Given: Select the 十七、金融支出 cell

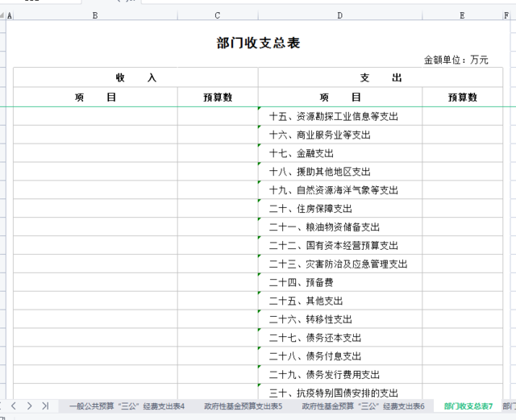Looking at the screenshot, I should pyautogui.click(x=340, y=153).
